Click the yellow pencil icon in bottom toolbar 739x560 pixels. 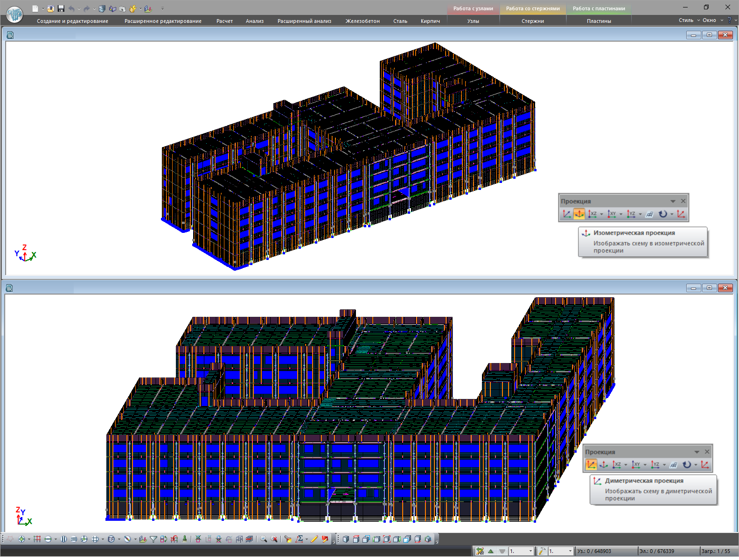[x=314, y=539]
